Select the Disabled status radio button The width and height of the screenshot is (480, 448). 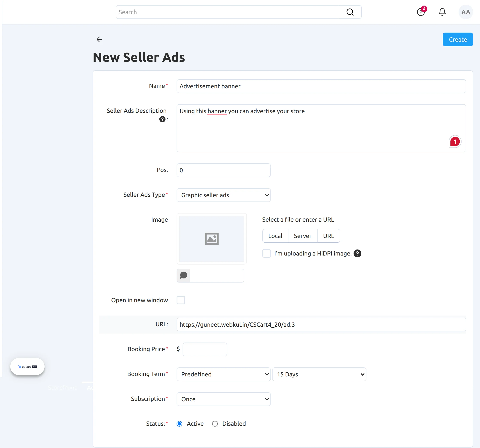click(x=215, y=424)
